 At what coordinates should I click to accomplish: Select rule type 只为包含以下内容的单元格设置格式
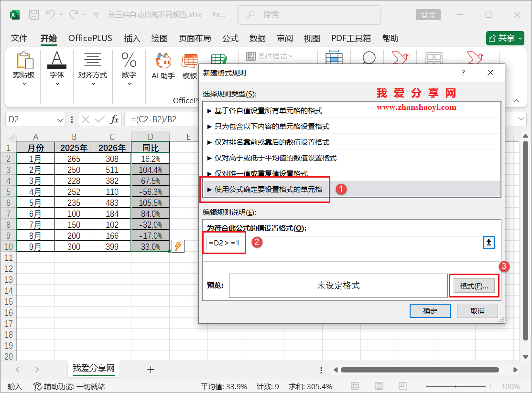click(x=351, y=127)
